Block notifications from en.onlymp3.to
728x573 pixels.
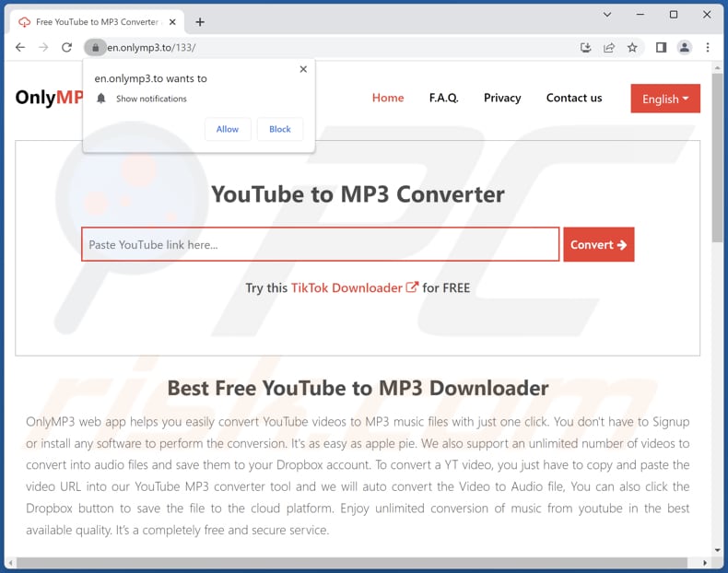point(280,129)
